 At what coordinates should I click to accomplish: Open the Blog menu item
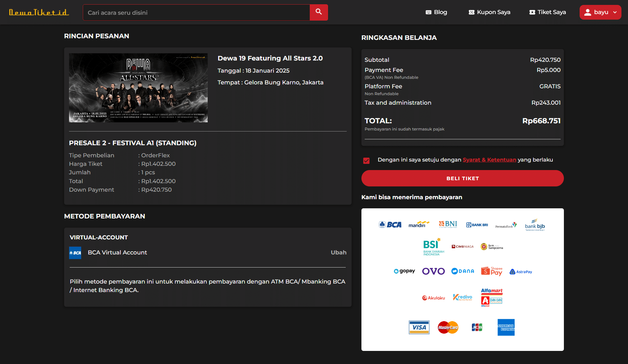point(436,12)
